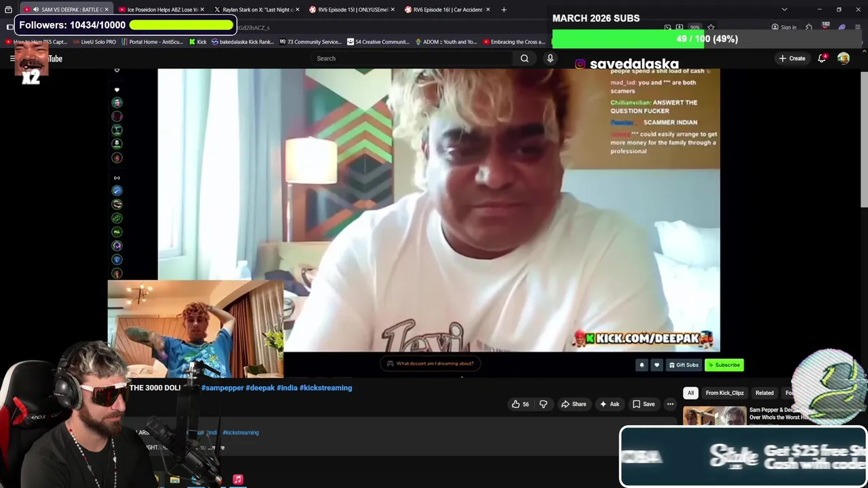868x488 pixels.
Task: Select the Related filter chip
Action: [x=764, y=393]
